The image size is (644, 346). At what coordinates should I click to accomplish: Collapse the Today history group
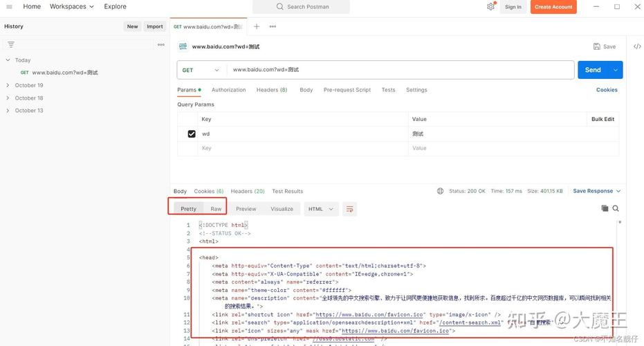pos(8,60)
